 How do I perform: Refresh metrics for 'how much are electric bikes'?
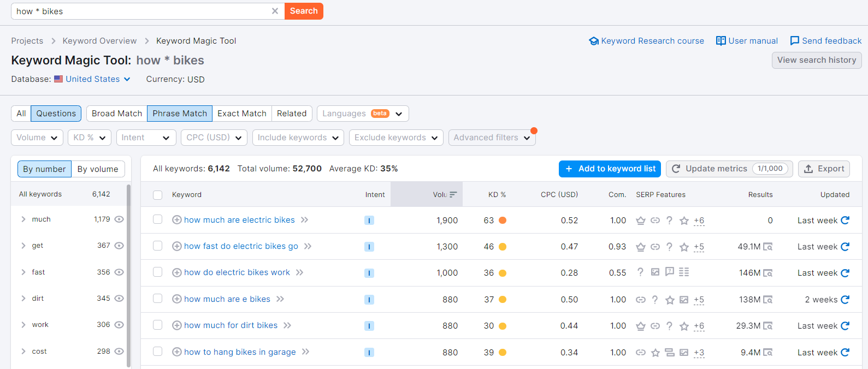[x=845, y=220]
